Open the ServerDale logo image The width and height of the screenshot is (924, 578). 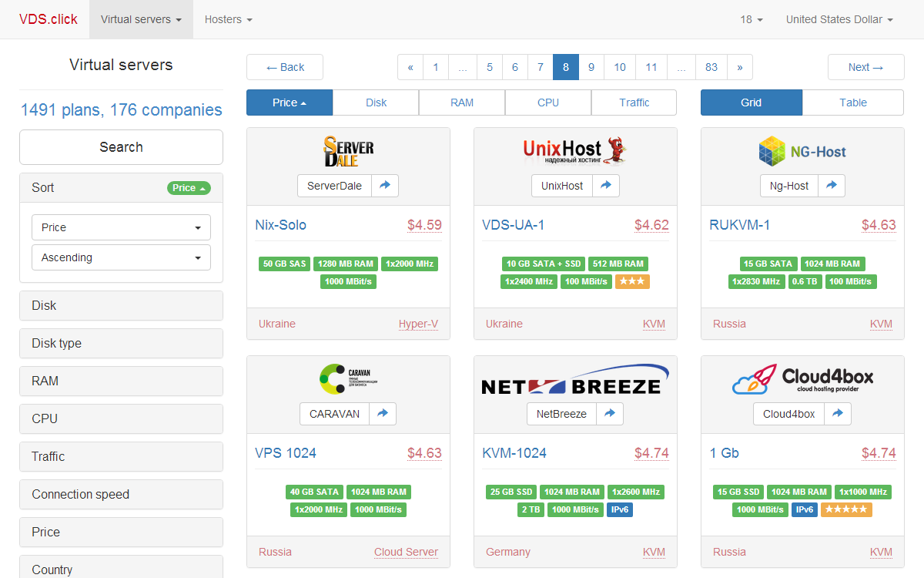click(348, 151)
